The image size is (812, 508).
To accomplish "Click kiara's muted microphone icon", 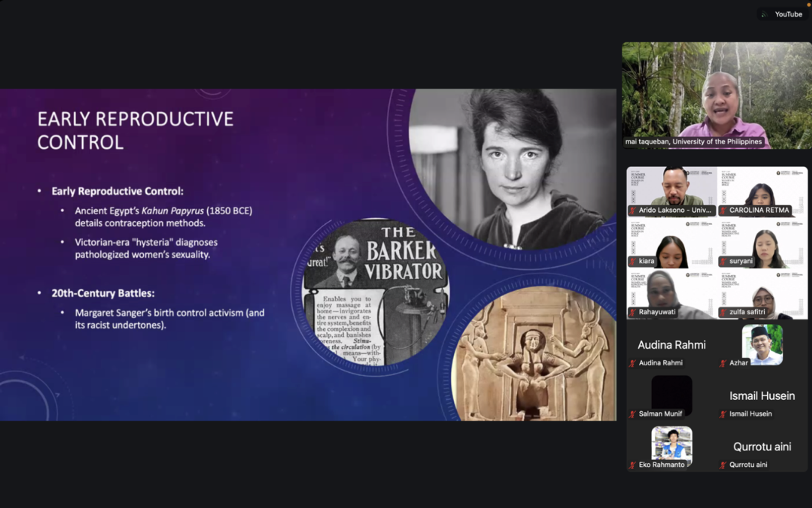I will (x=633, y=261).
